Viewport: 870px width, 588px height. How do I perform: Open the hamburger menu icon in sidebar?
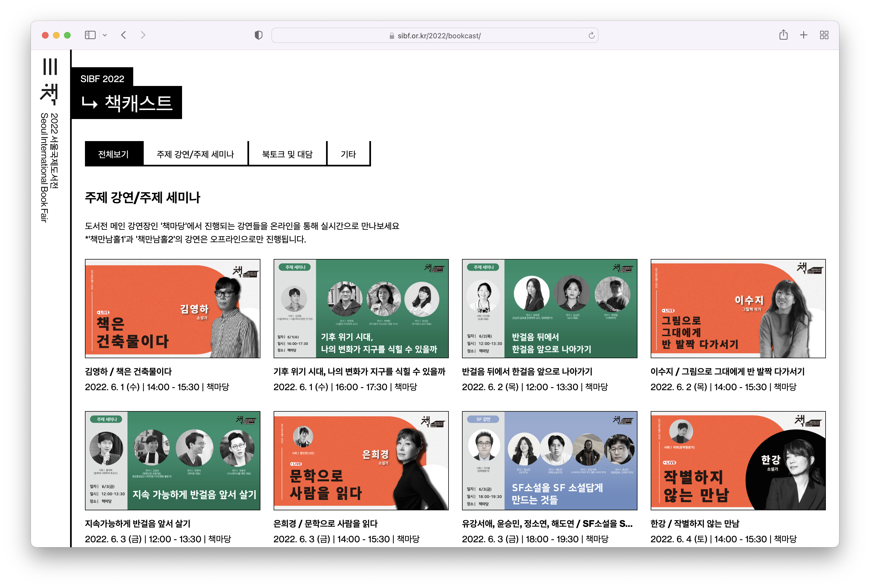coord(50,67)
